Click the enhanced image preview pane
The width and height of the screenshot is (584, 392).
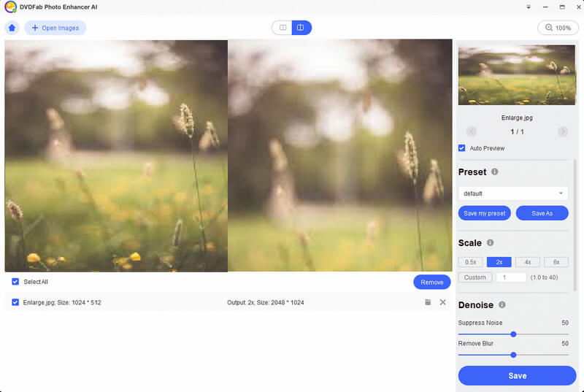click(x=340, y=155)
